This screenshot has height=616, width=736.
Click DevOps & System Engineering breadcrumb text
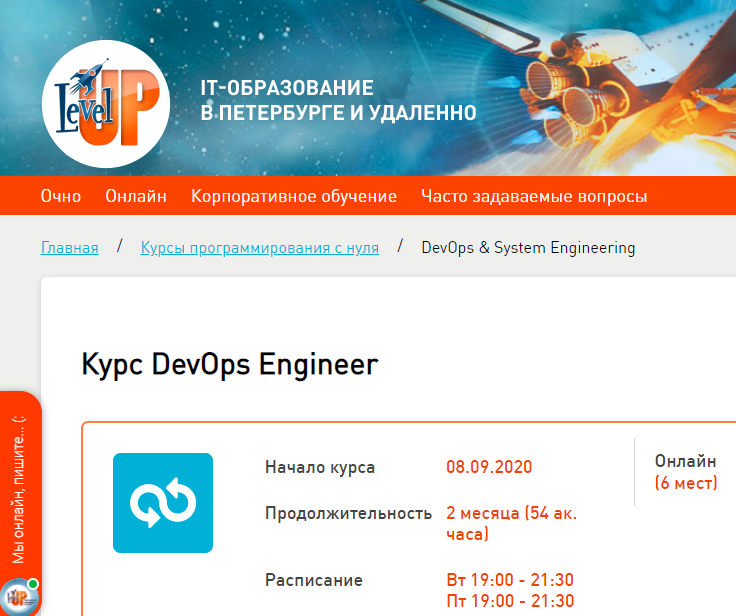tap(528, 247)
